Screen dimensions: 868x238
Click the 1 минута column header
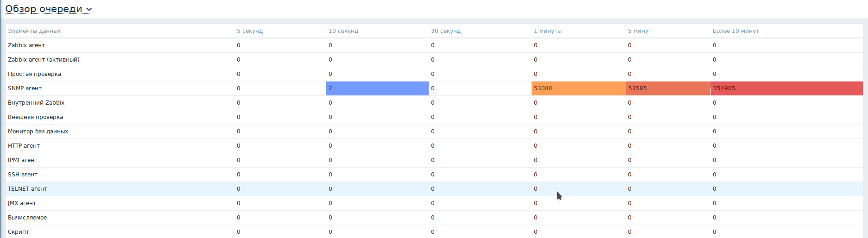coord(547,31)
